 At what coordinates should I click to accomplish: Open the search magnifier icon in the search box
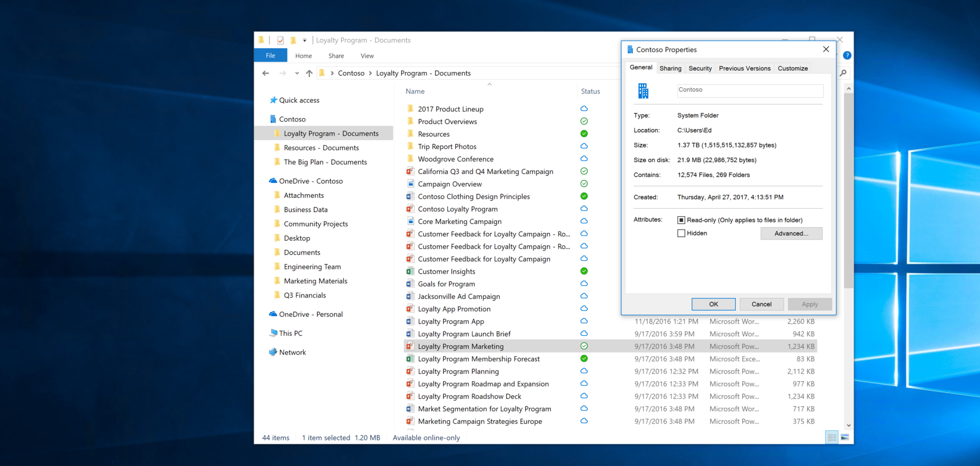click(843, 73)
